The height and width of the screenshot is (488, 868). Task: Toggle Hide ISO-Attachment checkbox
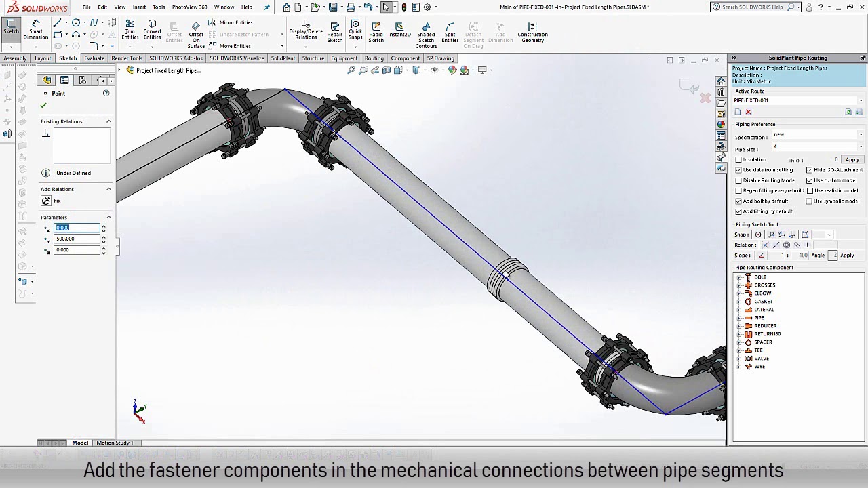pyautogui.click(x=809, y=170)
